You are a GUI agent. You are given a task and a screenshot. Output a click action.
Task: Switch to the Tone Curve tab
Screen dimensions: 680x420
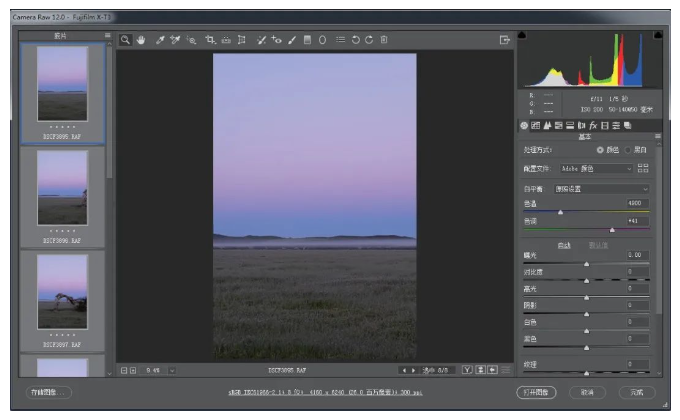[536, 125]
